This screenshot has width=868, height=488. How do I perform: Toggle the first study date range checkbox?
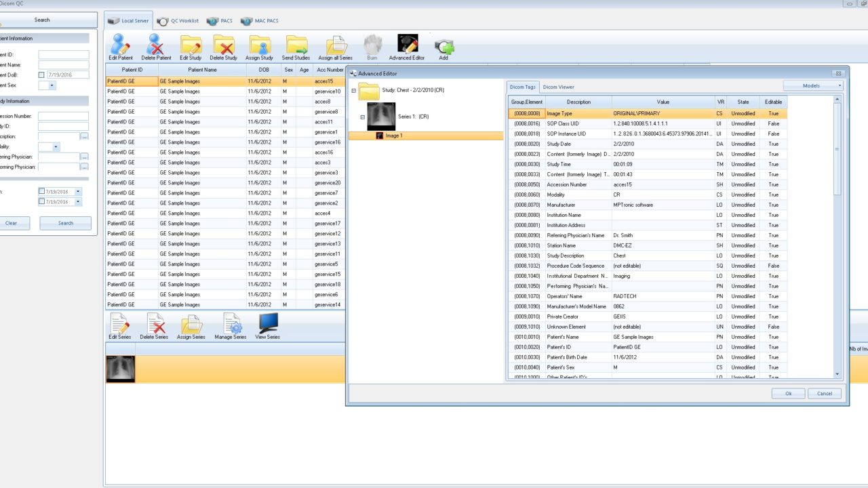[42, 192]
